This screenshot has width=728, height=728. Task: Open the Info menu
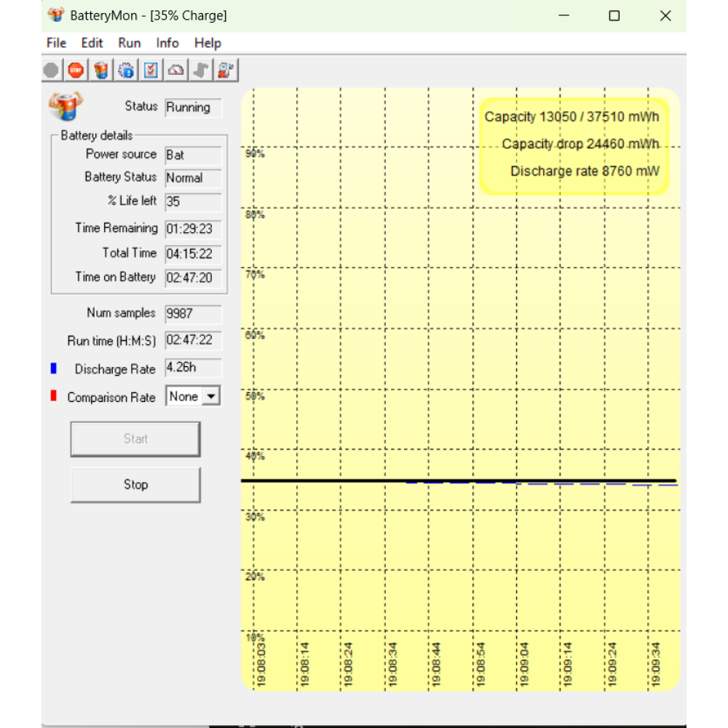point(167,43)
